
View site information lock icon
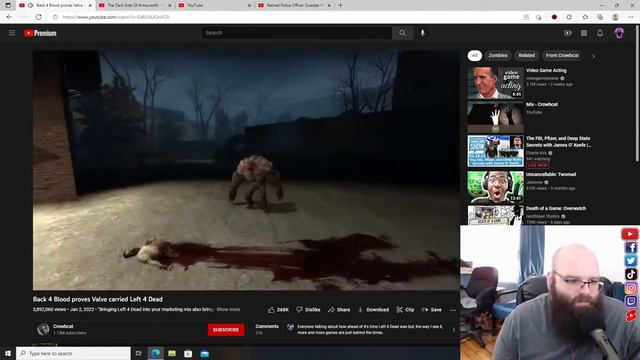[56, 17]
